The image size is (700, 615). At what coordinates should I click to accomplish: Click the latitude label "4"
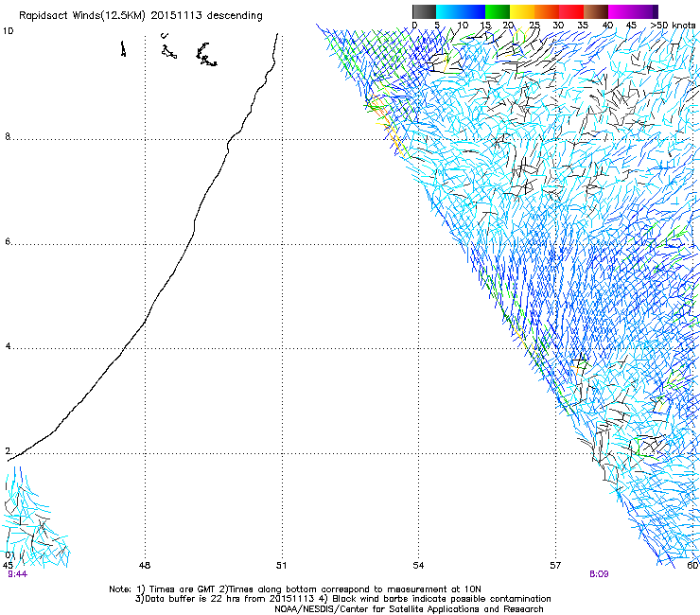point(8,346)
